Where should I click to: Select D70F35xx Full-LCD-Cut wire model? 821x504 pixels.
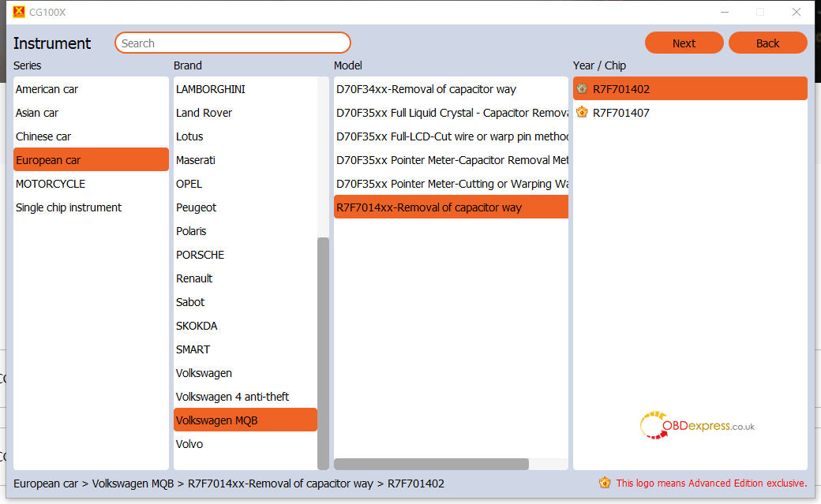coord(451,136)
